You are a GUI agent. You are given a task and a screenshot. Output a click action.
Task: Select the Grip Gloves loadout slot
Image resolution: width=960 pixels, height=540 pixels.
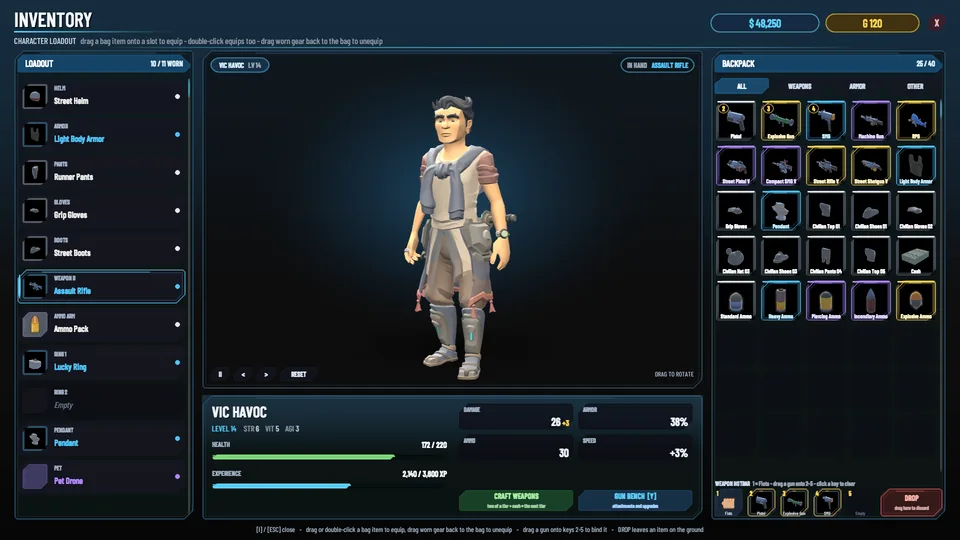[102, 210]
